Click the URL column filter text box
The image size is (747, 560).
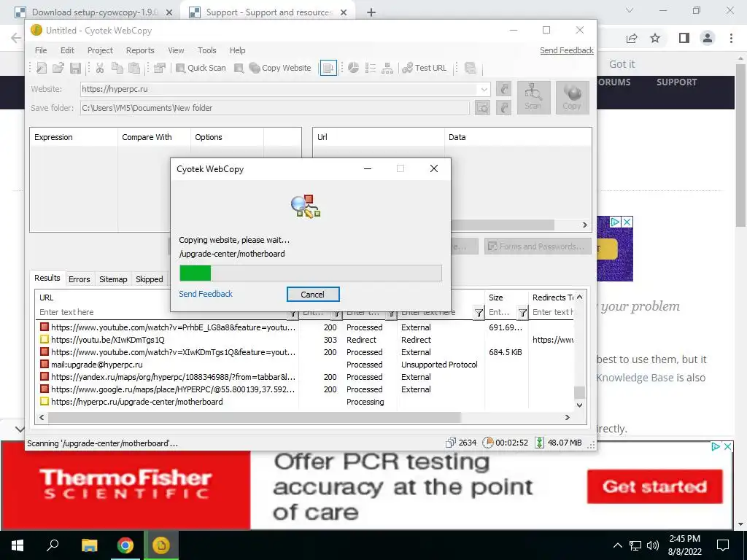click(x=163, y=312)
